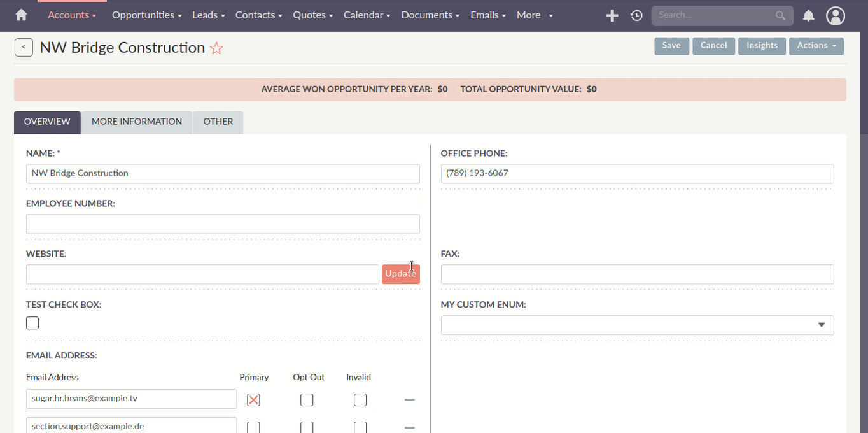Star NW Bridge Construction as favorite
This screenshot has height=433, width=868.
click(x=216, y=48)
